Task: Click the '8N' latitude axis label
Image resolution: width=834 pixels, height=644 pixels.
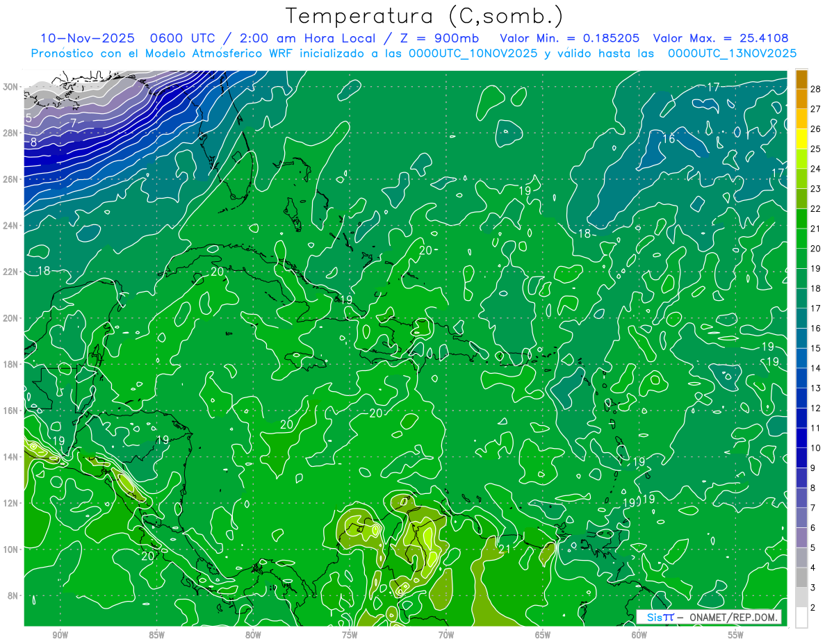Action: 14,596
